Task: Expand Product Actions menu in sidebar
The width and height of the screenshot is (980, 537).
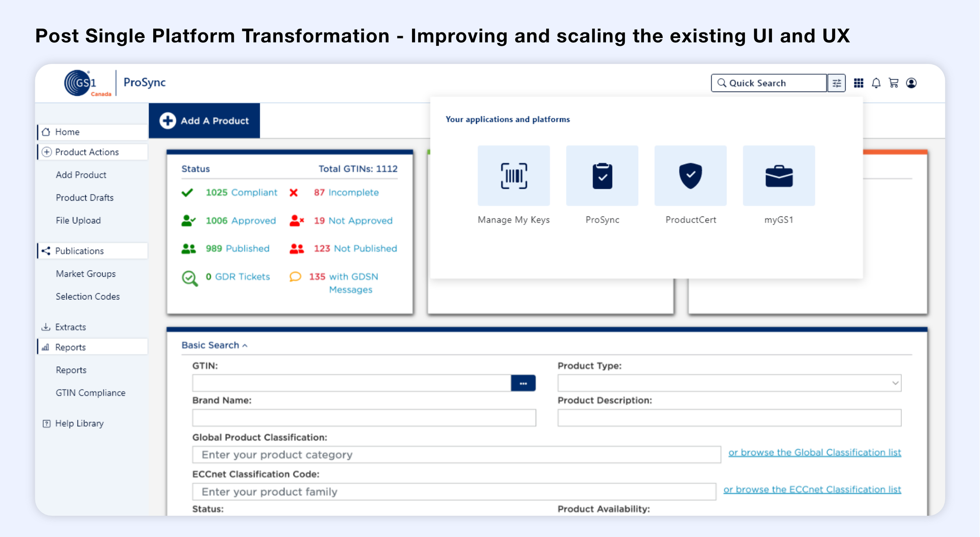Action: click(87, 152)
